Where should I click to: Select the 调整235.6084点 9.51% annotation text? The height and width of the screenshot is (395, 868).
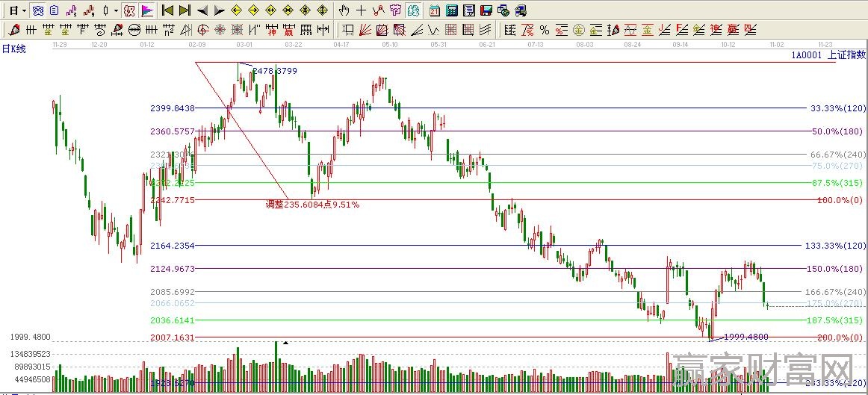coord(312,204)
